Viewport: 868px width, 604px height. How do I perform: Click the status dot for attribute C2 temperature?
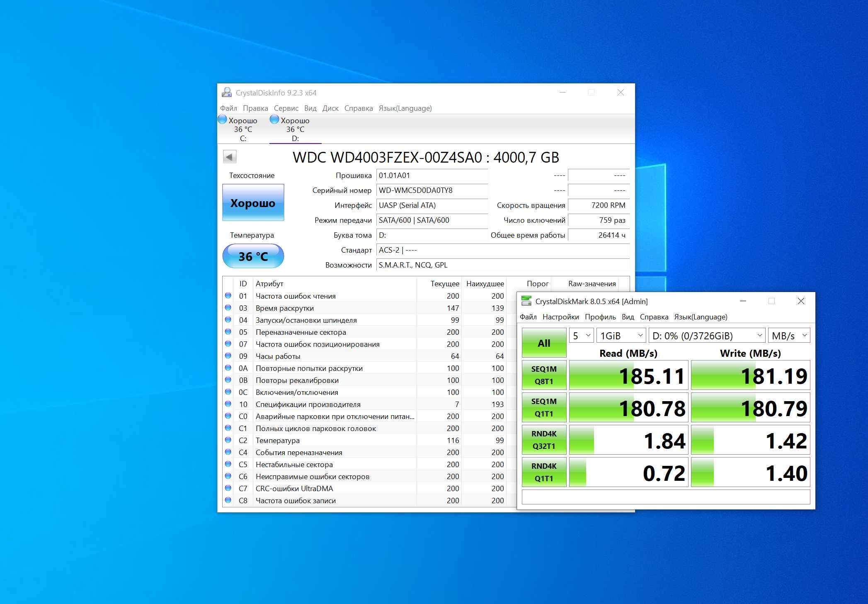point(228,440)
